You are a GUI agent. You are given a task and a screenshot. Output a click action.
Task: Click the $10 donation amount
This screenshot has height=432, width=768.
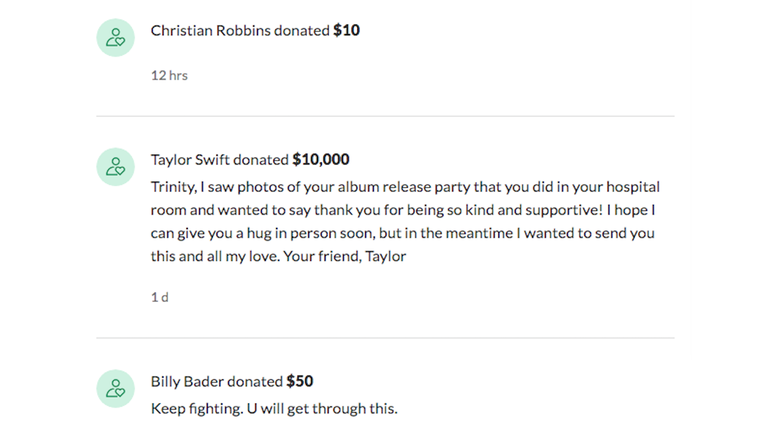coord(347,31)
